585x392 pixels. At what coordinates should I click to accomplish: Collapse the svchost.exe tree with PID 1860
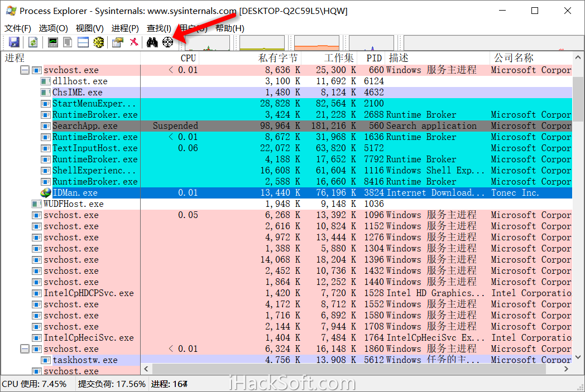(x=25, y=349)
